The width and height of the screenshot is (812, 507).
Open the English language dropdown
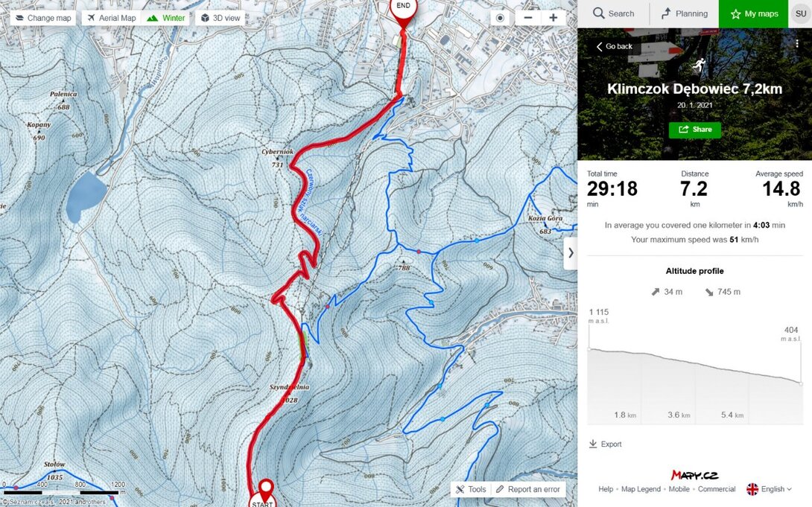(769, 489)
